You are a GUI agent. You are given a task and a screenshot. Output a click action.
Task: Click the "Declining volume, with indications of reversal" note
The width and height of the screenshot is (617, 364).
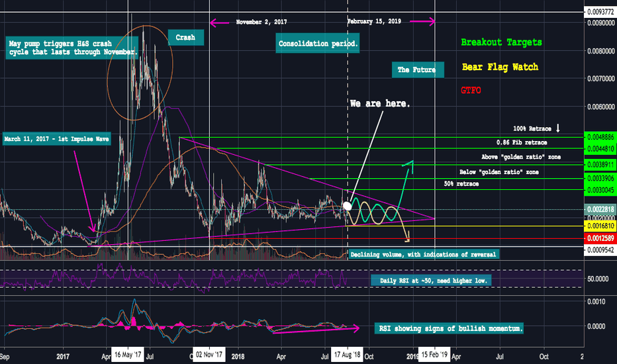click(x=424, y=255)
